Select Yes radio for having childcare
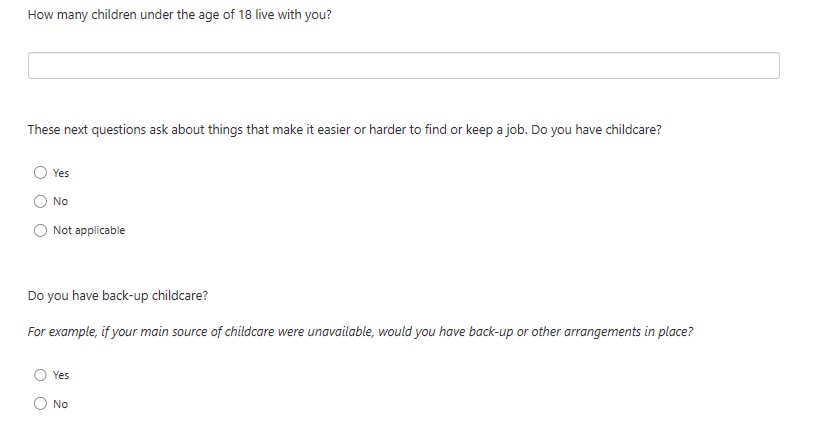This screenshot has width=819, height=424. [x=40, y=173]
